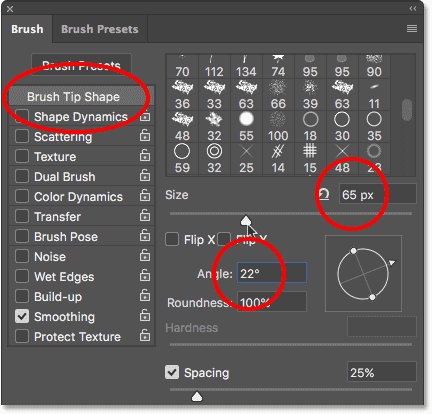Toggle lock icon beside Scattering
This screenshot has height=414, width=432.
tap(145, 136)
